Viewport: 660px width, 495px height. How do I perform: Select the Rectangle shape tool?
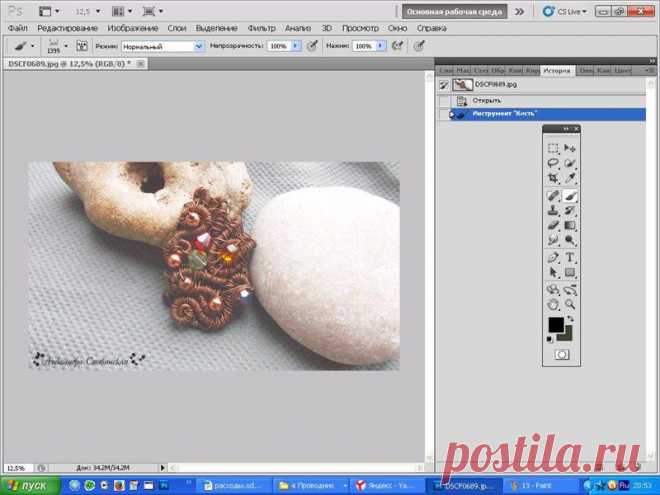pos(570,273)
